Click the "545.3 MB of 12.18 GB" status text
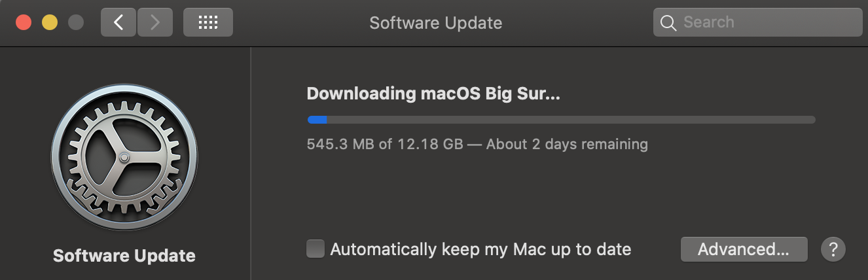Image resolution: width=868 pixels, height=280 pixels. click(x=385, y=144)
